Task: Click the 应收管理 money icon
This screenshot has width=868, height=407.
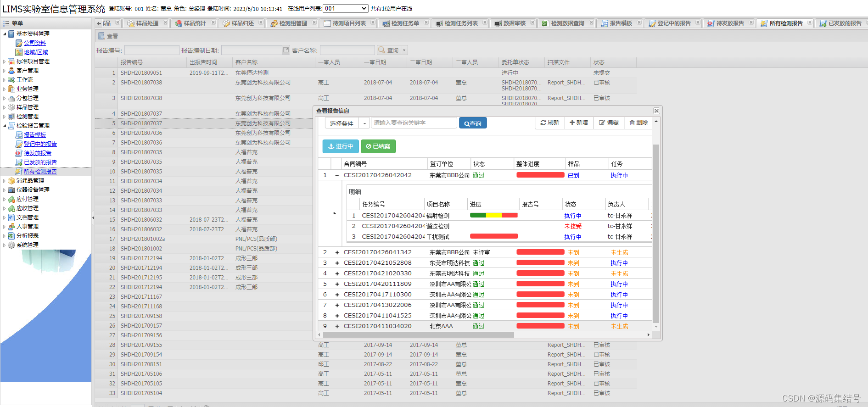Action: (x=11, y=208)
